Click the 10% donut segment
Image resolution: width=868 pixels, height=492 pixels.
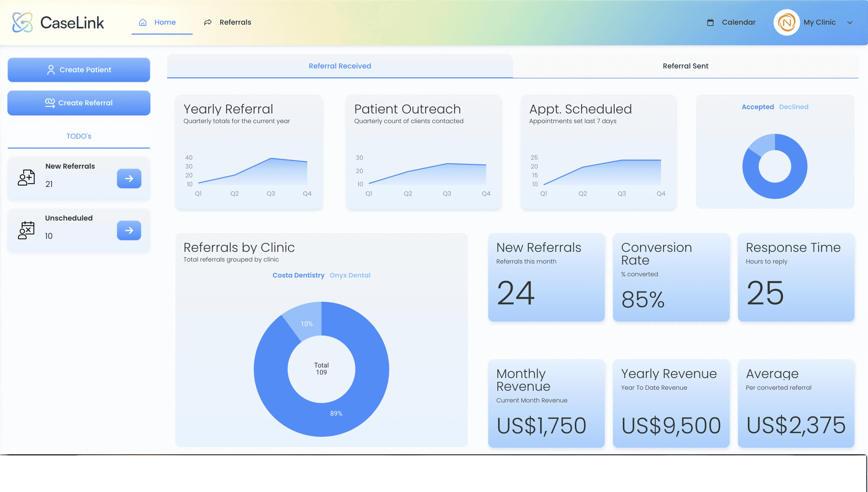point(306,323)
